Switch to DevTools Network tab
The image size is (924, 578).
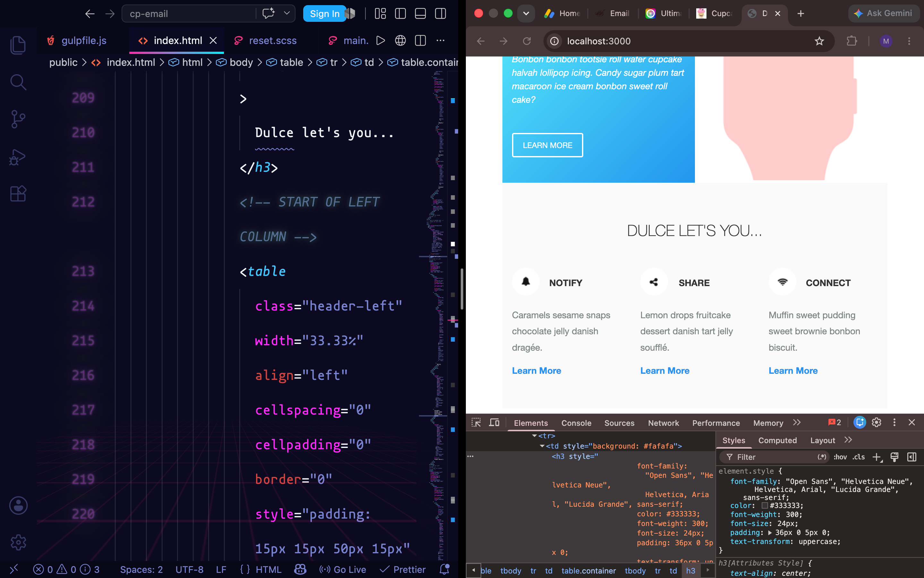point(663,423)
